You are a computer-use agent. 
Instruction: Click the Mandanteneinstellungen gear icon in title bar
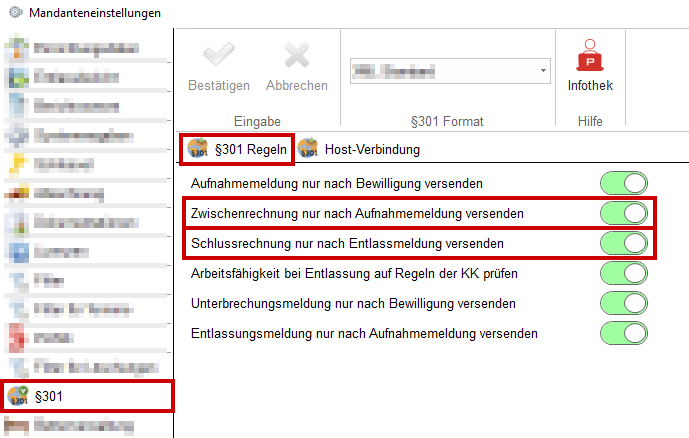15,13
